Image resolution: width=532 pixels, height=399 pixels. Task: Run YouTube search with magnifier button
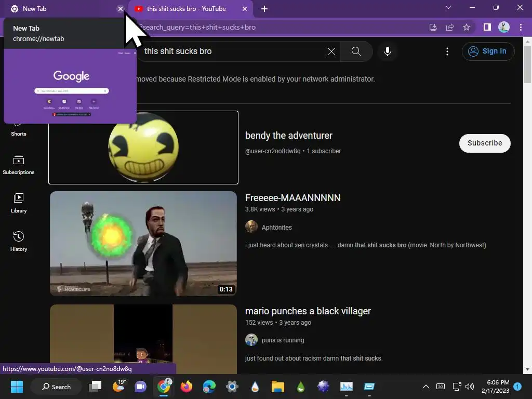356,51
